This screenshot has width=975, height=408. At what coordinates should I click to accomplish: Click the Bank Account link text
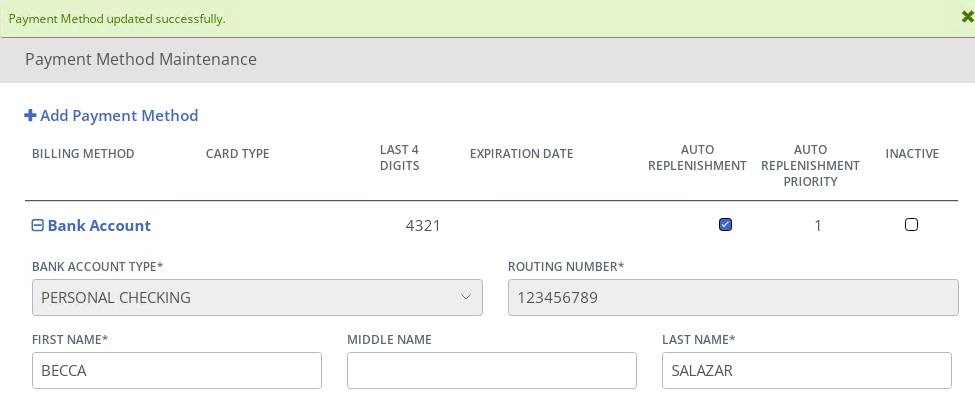click(x=99, y=225)
